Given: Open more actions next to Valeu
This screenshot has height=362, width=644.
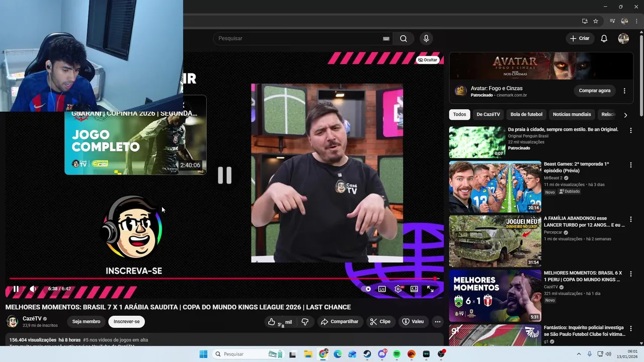Looking at the screenshot, I should (x=438, y=322).
